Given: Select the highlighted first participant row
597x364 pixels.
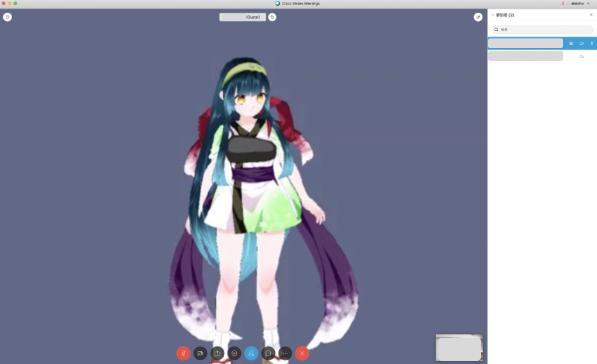Looking at the screenshot, I should point(542,44).
